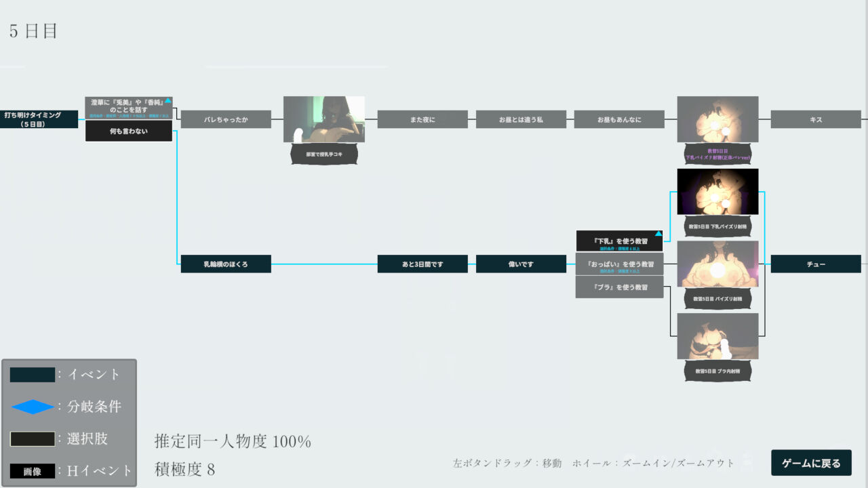868x488 pixels.
Task: Choose the 『ブラ』を使う教習 option
Action: [x=619, y=287]
